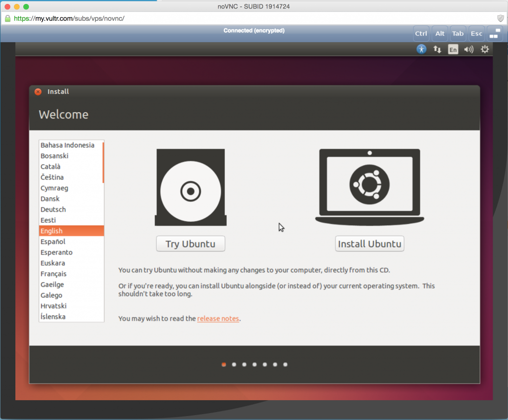Open the network connections indicator
This screenshot has height=420, width=508.
437,49
